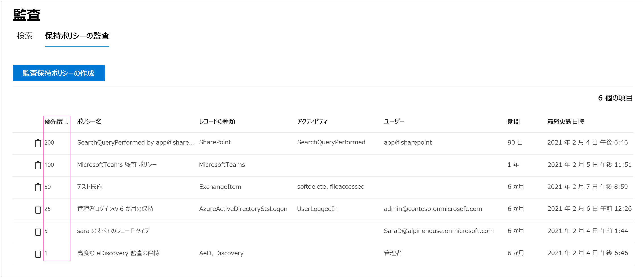Sort by the 優先度 column header

coord(54,121)
